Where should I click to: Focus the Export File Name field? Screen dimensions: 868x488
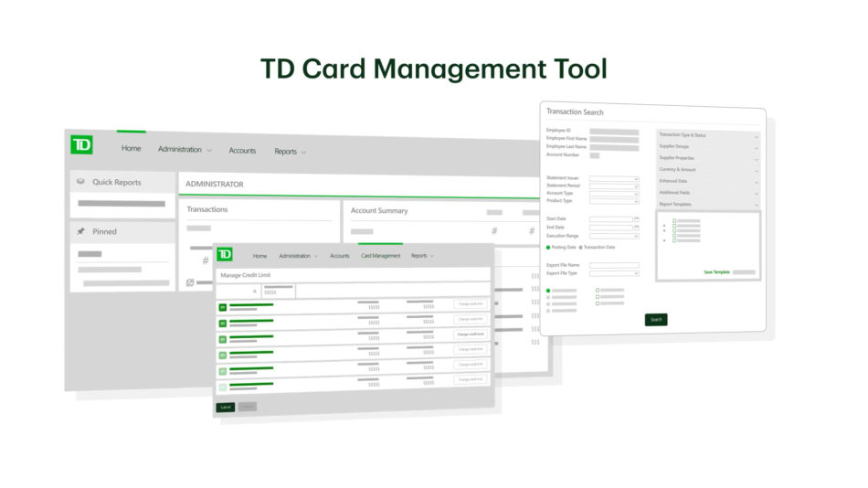click(614, 266)
